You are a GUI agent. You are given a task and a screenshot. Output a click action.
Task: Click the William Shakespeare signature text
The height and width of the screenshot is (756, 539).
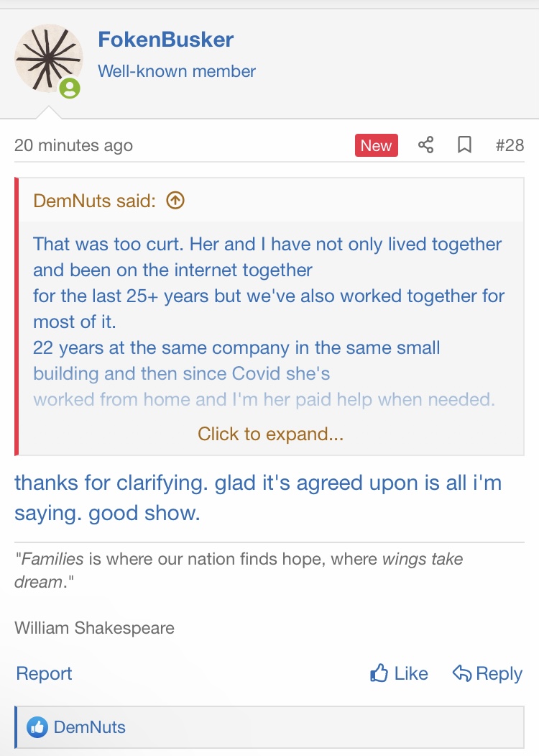(x=94, y=628)
